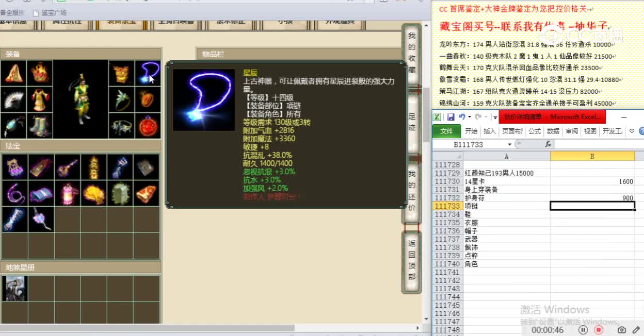Select the orange pointed hat equipment icon
Image resolution: width=644 pixels, height=336 pixels.
[x=13, y=73]
